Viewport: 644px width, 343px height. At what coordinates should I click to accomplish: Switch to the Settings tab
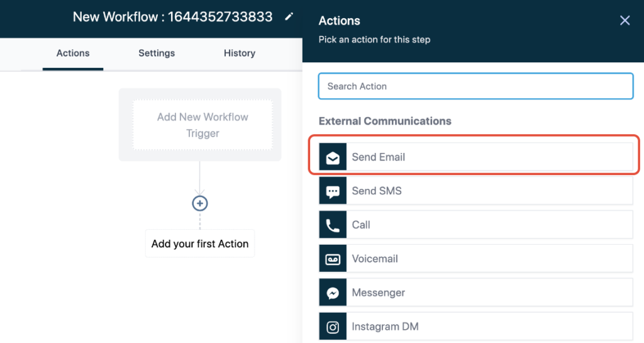pos(157,53)
